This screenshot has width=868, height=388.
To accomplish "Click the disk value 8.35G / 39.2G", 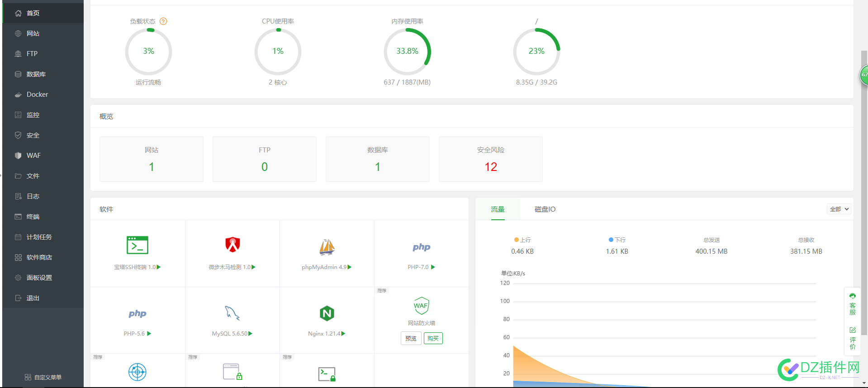I will [x=536, y=82].
